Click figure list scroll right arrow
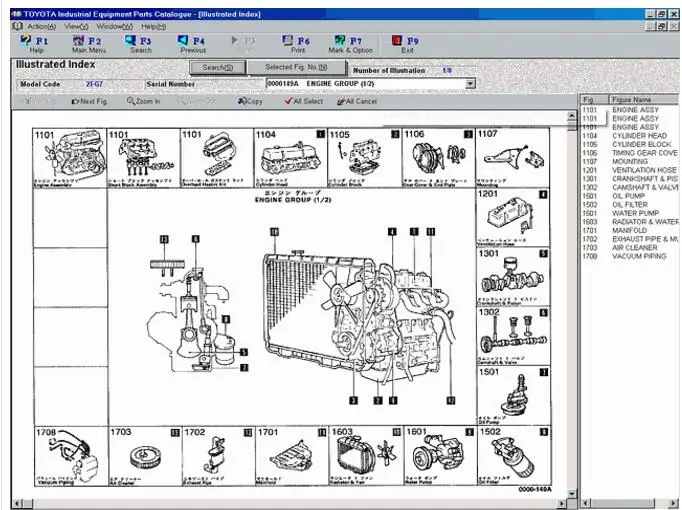Screen dimensions: 682x510 (675, 503)
